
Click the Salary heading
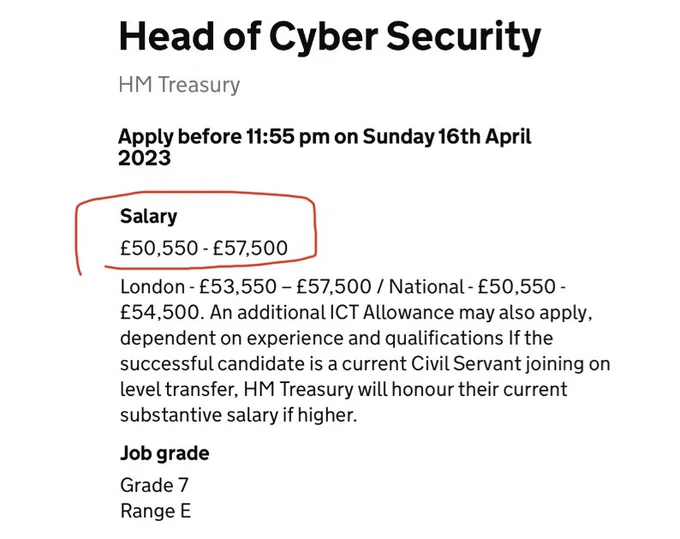(148, 216)
